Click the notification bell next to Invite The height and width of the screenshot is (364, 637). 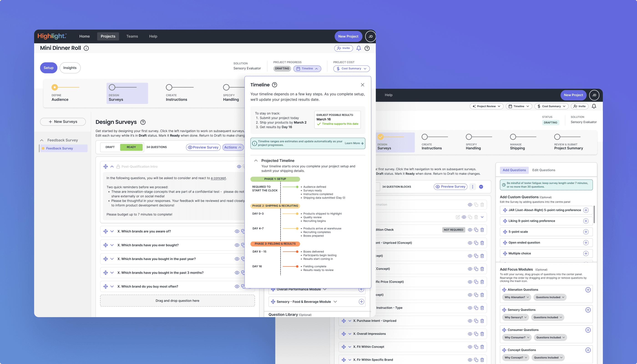[359, 48]
